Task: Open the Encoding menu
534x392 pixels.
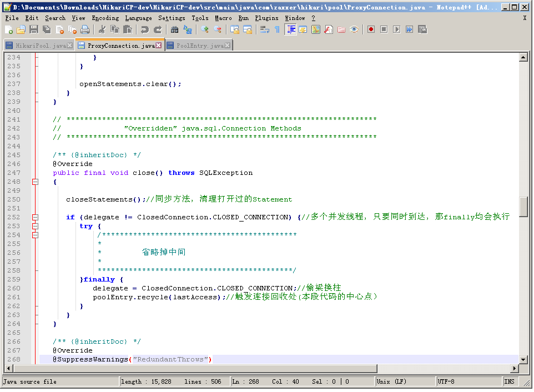Action: click(x=105, y=18)
